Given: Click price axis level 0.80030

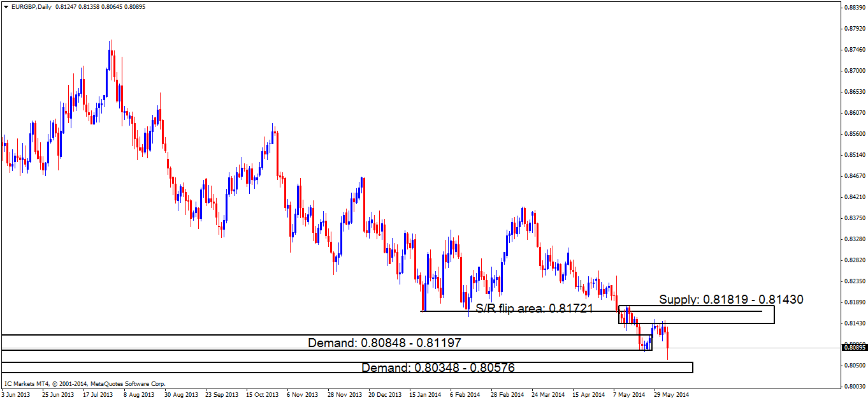Looking at the screenshot, I should 854,386.
